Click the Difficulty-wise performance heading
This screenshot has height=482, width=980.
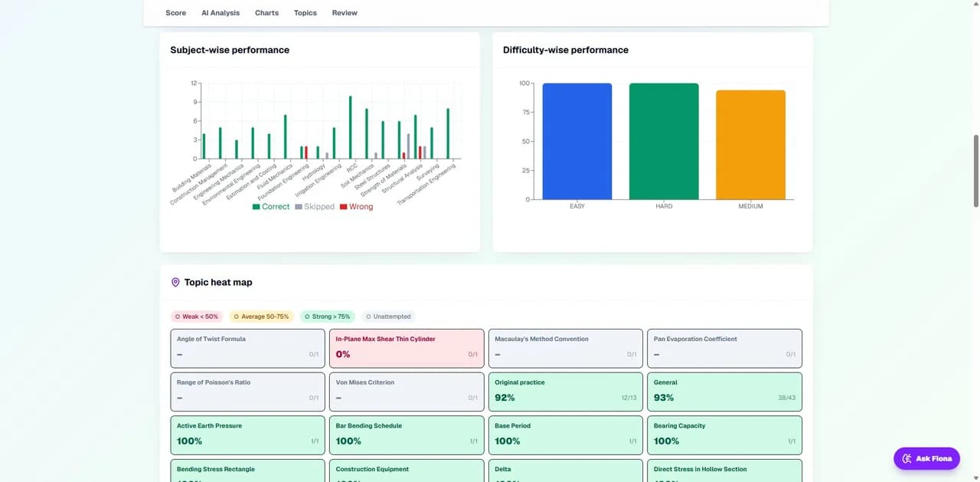[566, 50]
